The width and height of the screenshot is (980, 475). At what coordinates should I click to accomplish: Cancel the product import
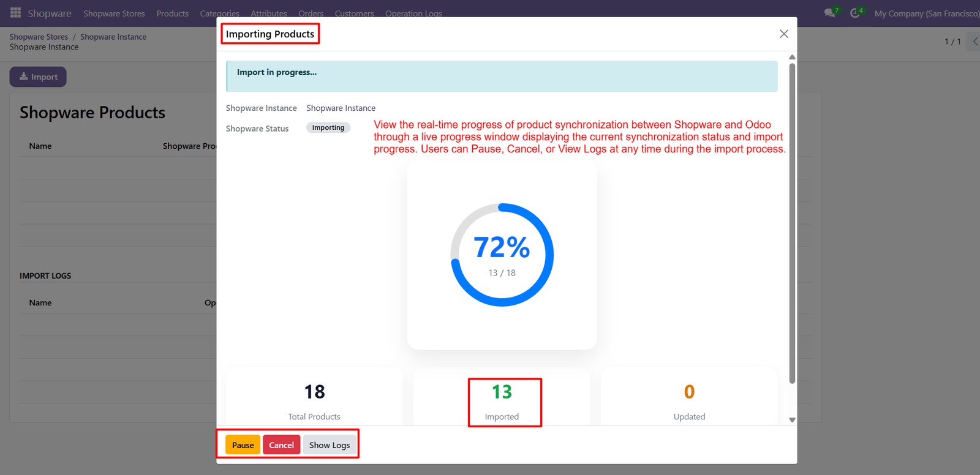(282, 445)
